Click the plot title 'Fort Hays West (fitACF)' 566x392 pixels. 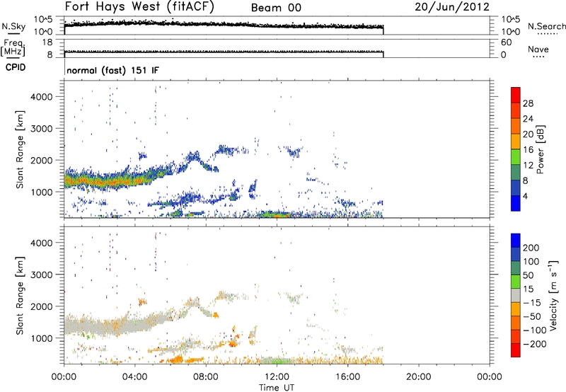pos(139,7)
